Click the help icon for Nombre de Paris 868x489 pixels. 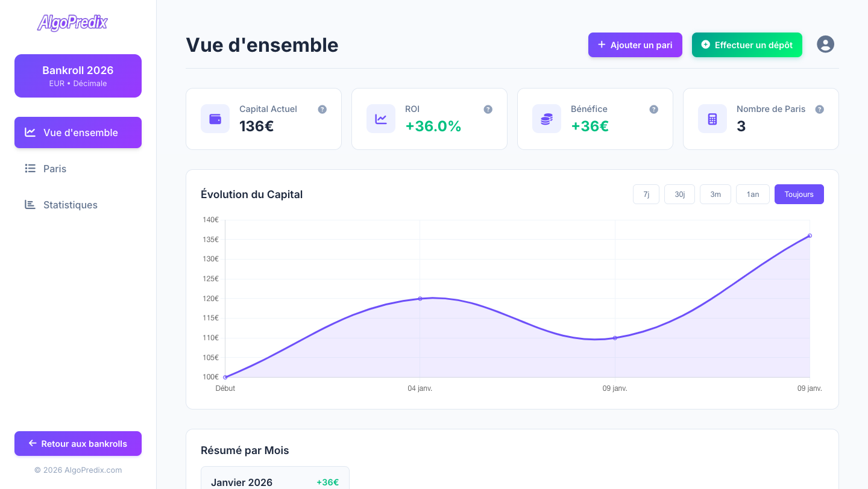(820, 110)
